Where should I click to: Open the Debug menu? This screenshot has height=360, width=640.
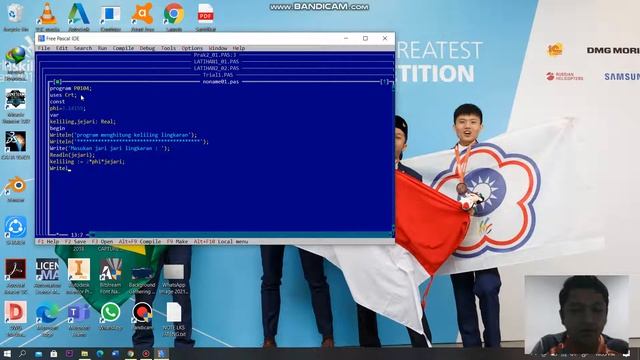point(147,48)
